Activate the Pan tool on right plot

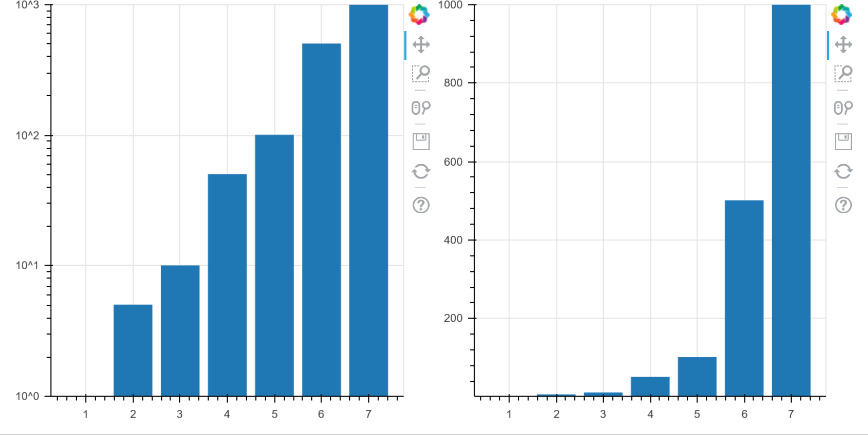click(843, 44)
